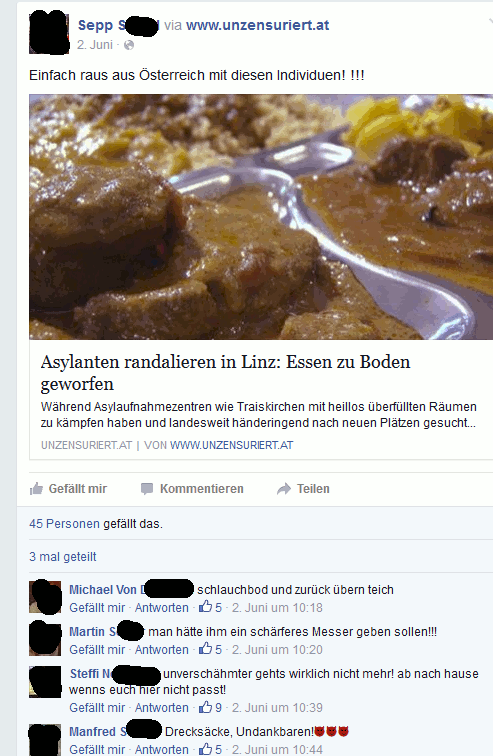Open the post options chevron at top right

tap(490, 22)
